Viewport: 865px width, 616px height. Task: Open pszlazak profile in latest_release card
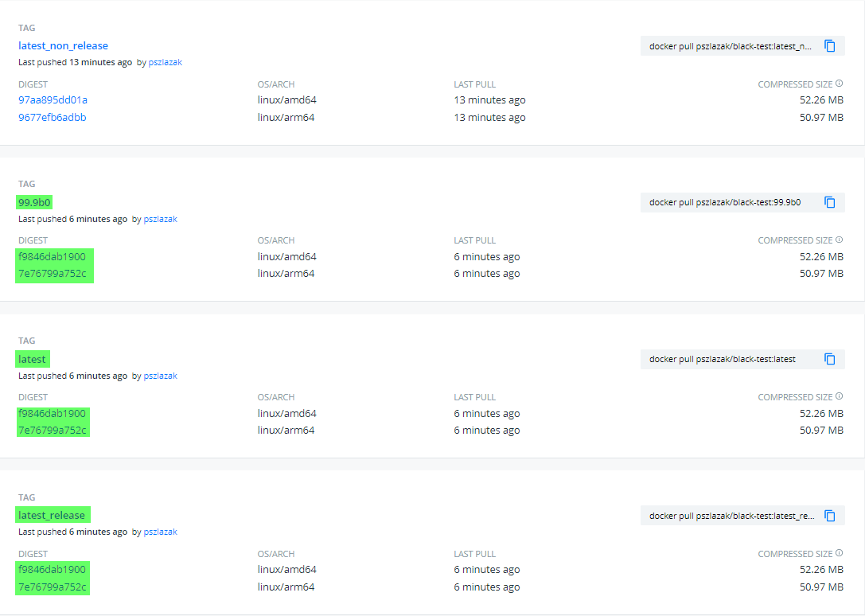[x=161, y=532]
